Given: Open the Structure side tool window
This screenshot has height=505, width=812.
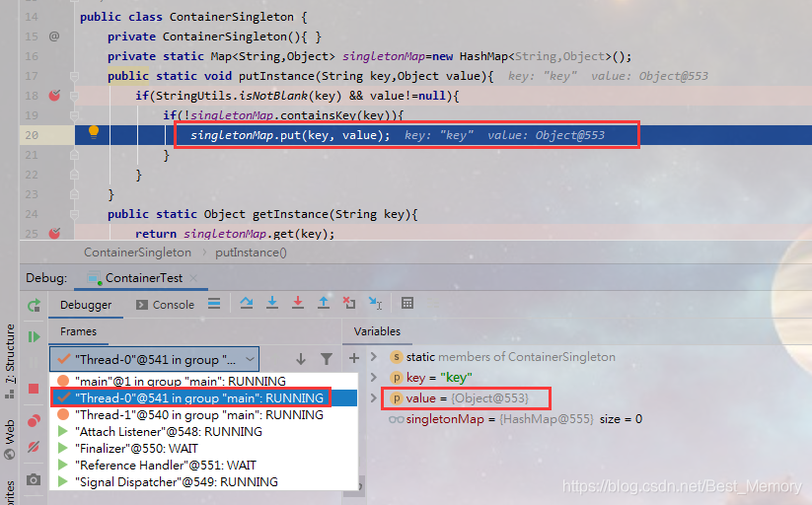Looking at the screenshot, I should coord(10,361).
